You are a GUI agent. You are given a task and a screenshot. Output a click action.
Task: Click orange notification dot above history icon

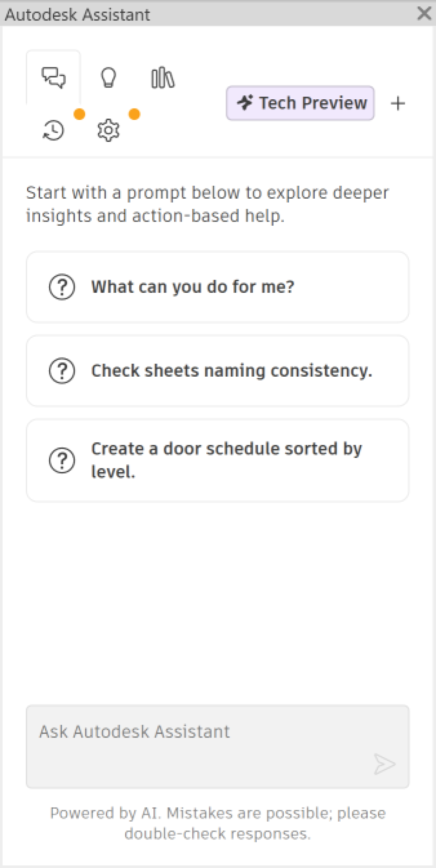click(x=80, y=114)
